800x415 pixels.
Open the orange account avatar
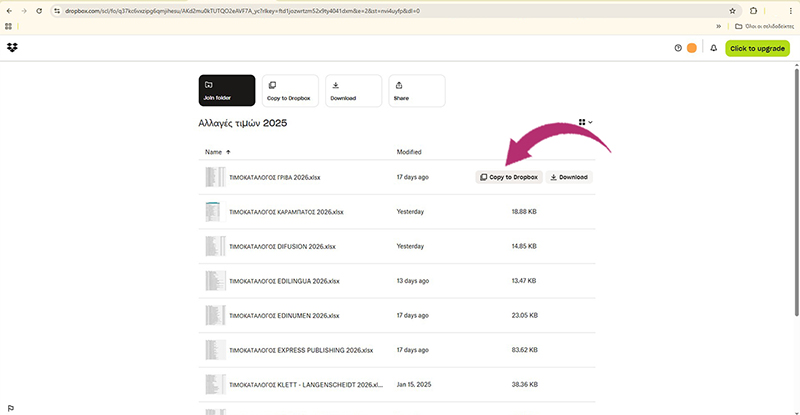(x=692, y=48)
